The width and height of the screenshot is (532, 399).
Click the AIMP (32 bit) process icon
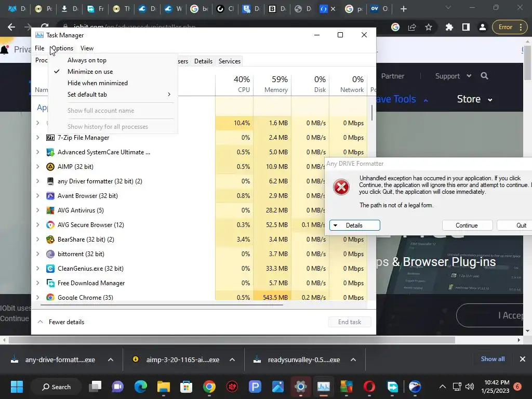pos(50,167)
